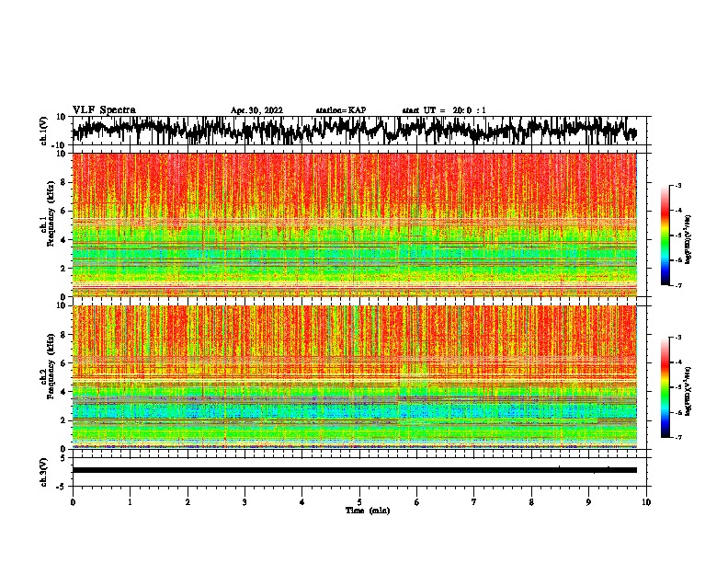Click the ch.1 colorbar log(PSD) unit label
Viewport: 728px width, 563px height.
[x=688, y=240]
